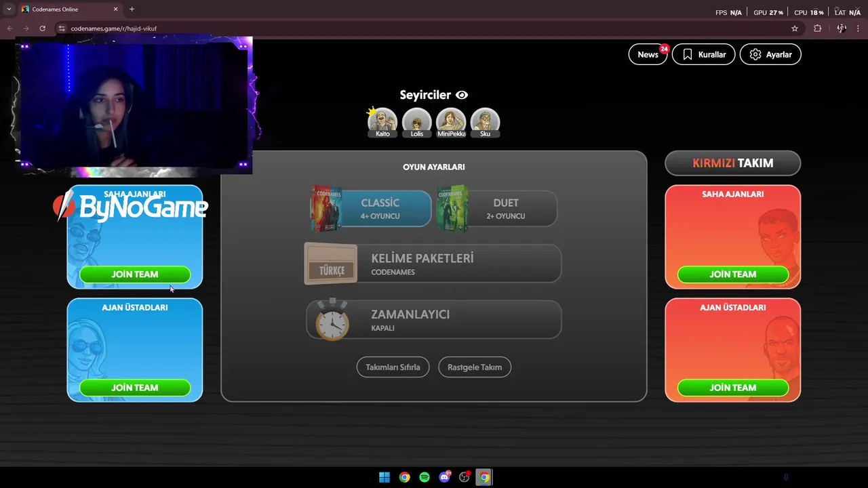Screen dimensions: 868x488
Task: View site information icon in address bar
Action: pyautogui.click(x=62, y=28)
